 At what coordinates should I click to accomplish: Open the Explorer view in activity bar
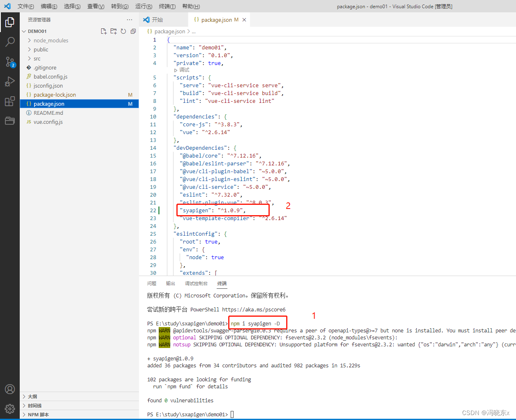pos(10,22)
